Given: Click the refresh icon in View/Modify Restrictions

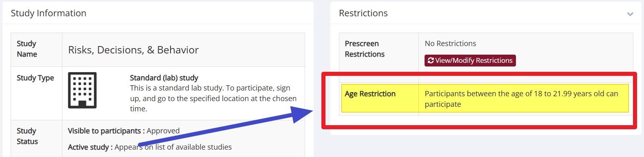Looking at the screenshot, I should tap(431, 60).
